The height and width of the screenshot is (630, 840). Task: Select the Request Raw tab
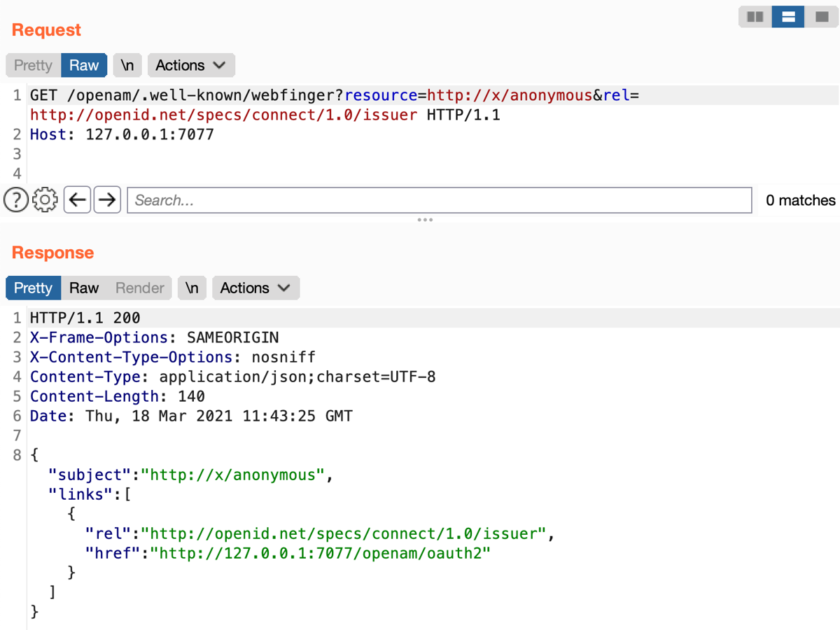(84, 65)
